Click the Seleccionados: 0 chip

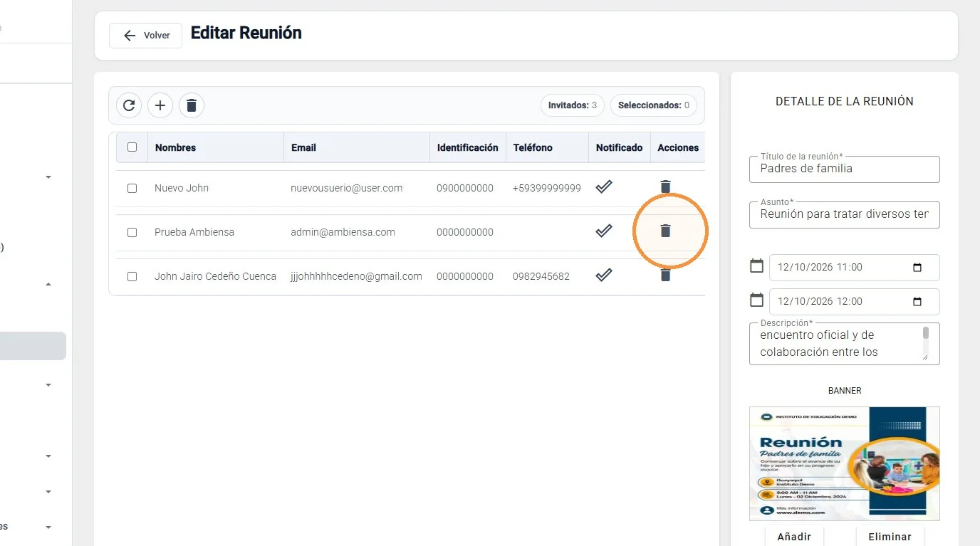(654, 105)
